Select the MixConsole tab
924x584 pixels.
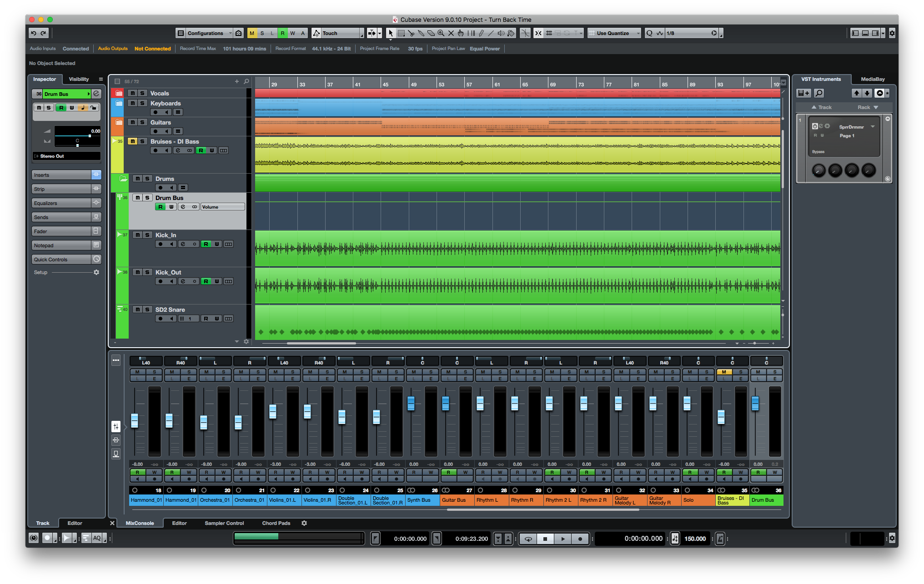click(x=140, y=523)
